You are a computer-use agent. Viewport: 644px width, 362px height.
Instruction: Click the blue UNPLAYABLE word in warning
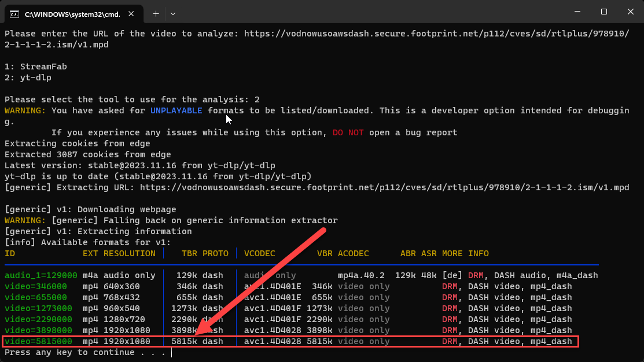coord(176,110)
